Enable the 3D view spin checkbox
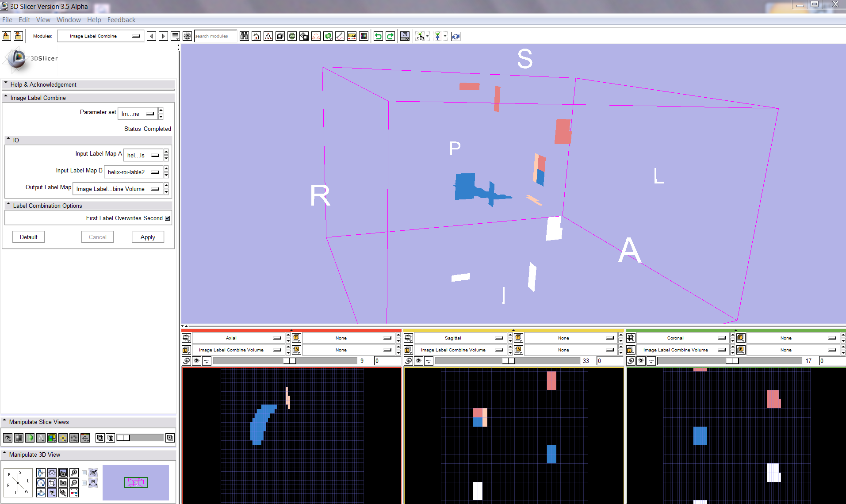This screenshot has height=504, width=846. point(84,473)
